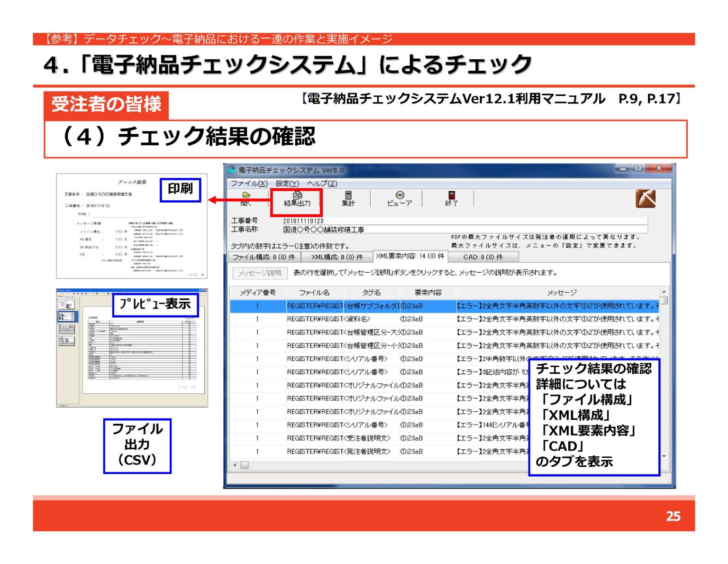Launch the ビューア viewer icon
The image size is (728, 564).
tap(400, 195)
